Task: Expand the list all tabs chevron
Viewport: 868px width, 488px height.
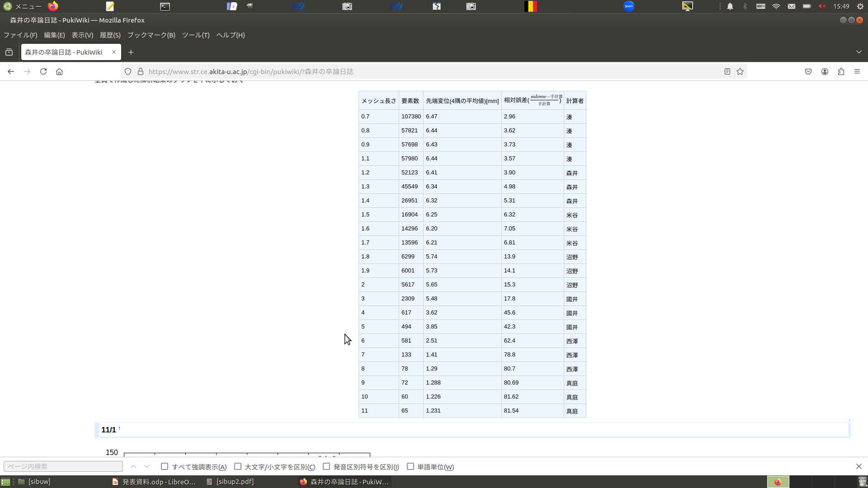Action: click(859, 52)
